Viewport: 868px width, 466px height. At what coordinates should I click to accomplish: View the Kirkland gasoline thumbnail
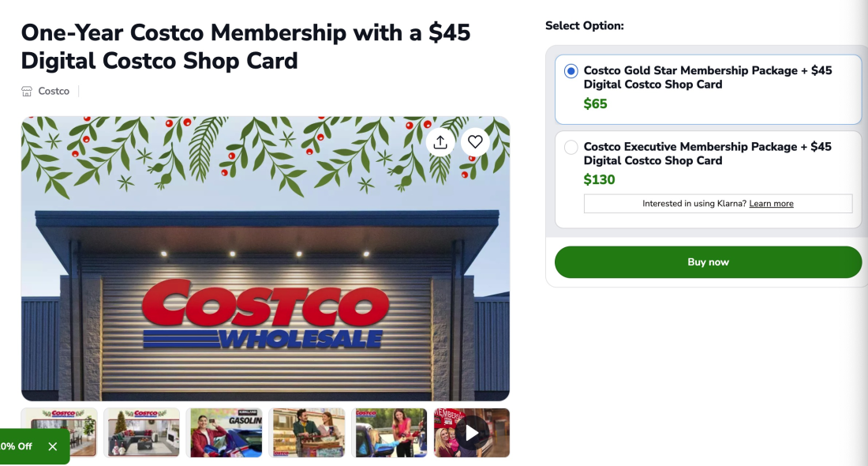(x=224, y=432)
